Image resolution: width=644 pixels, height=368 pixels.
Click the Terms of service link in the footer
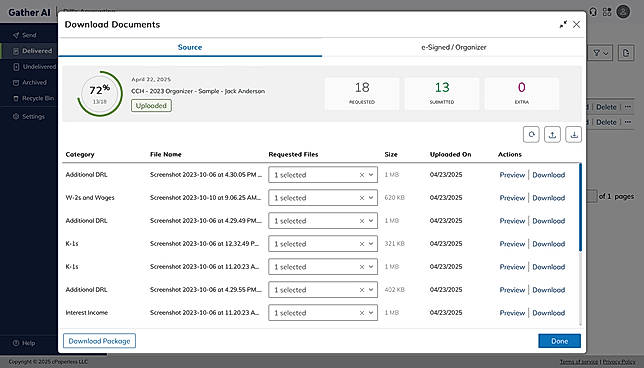(579, 362)
